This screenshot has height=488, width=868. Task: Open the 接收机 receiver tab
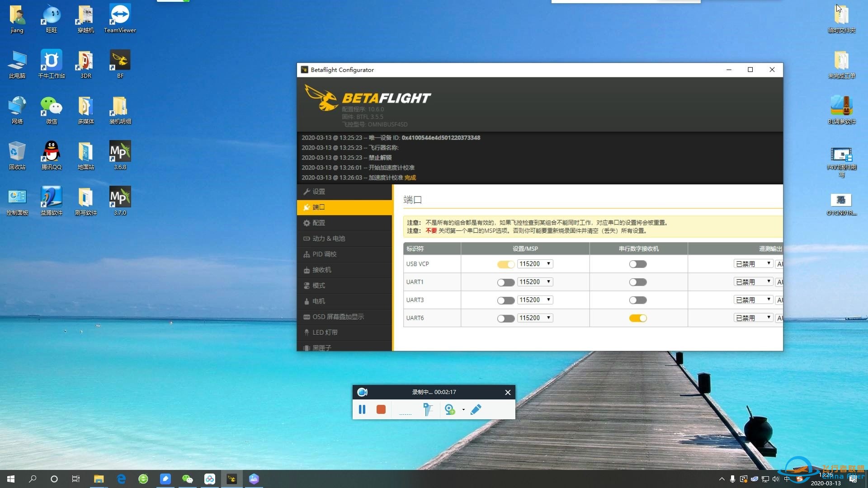(x=344, y=270)
